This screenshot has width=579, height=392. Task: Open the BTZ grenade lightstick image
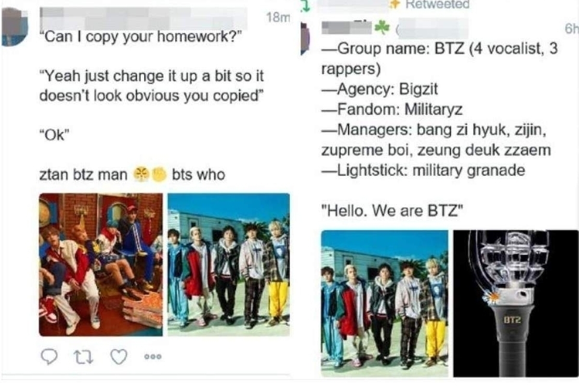point(516,303)
